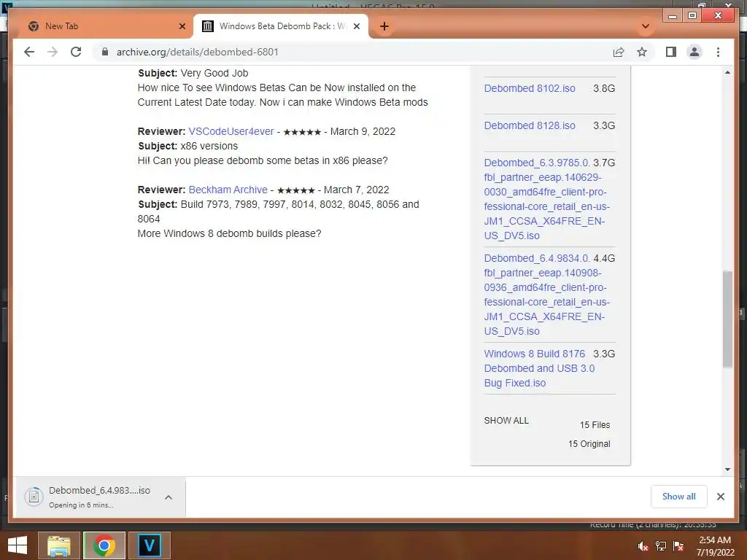Click the 3.7G file size
This screenshot has height=560, width=747.
point(604,163)
